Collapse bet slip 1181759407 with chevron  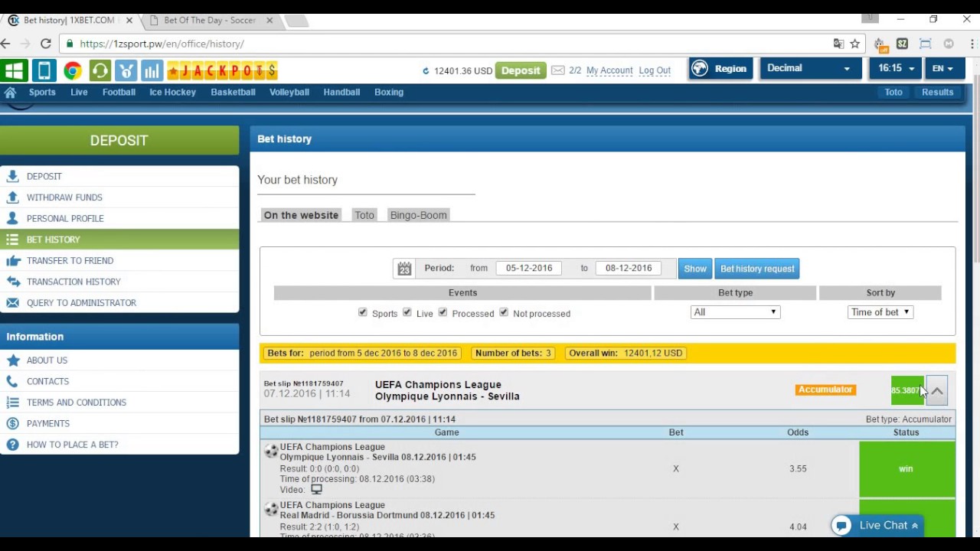(937, 391)
